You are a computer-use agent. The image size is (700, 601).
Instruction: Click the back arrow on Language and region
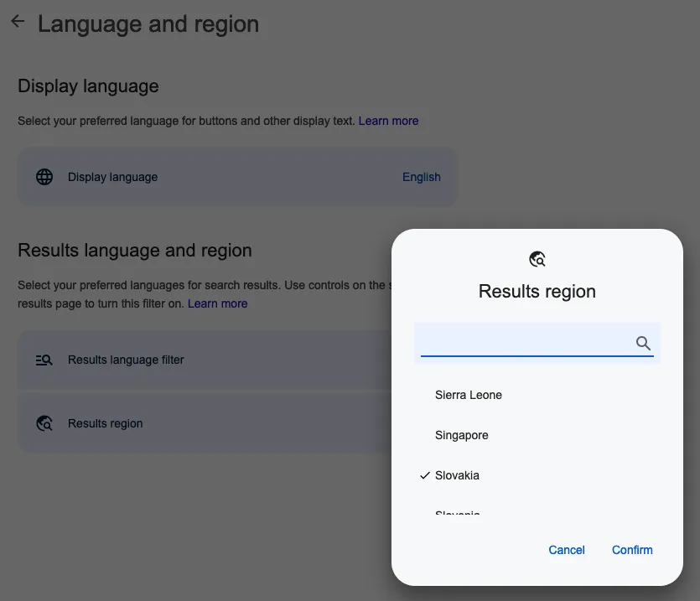[17, 21]
